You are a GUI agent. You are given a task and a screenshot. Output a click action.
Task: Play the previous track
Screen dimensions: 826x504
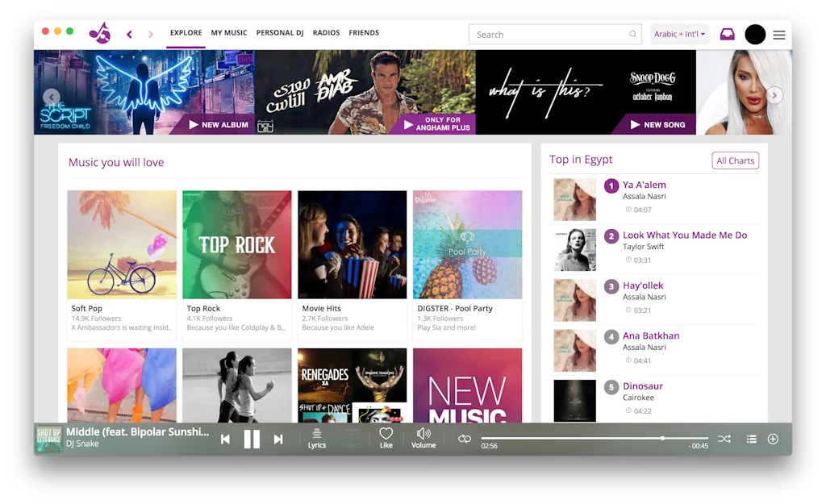225,439
